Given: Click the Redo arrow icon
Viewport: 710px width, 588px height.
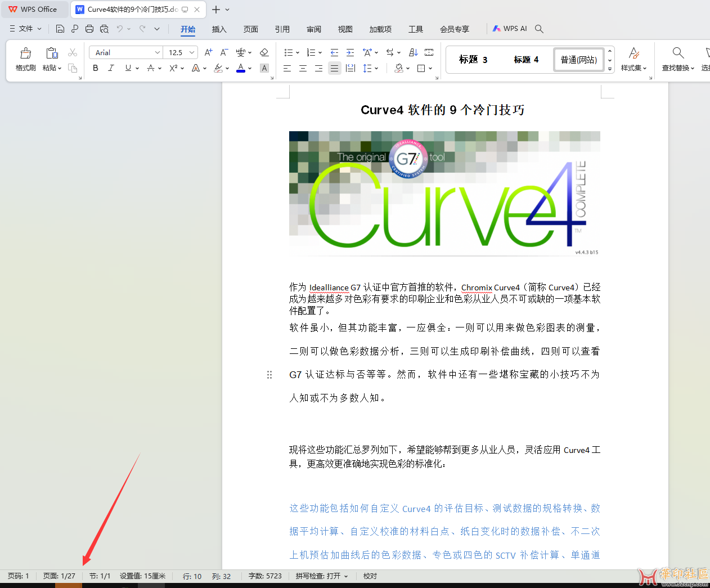Looking at the screenshot, I should point(142,29).
